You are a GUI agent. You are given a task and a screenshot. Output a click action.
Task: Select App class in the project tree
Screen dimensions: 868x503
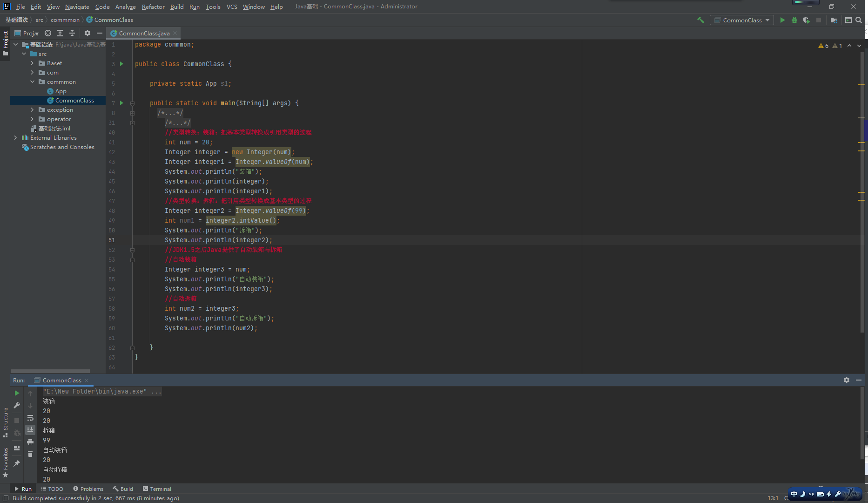click(x=61, y=91)
